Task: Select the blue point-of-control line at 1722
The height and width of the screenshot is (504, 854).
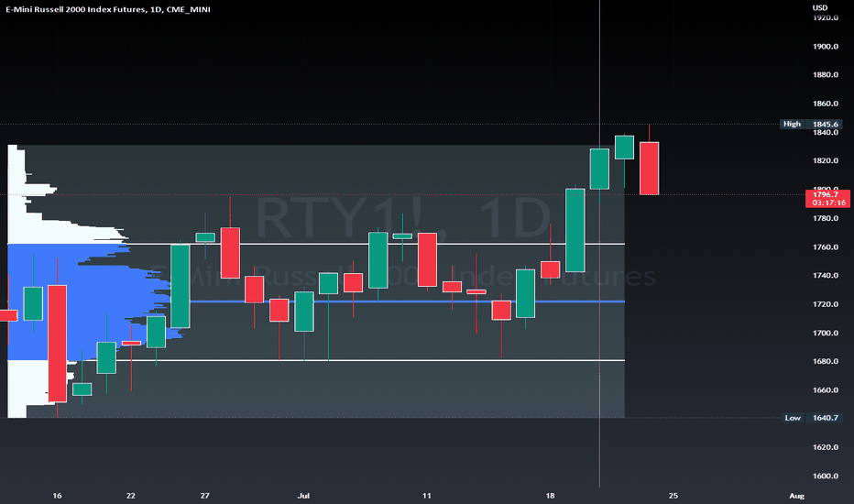Action: 406,301
